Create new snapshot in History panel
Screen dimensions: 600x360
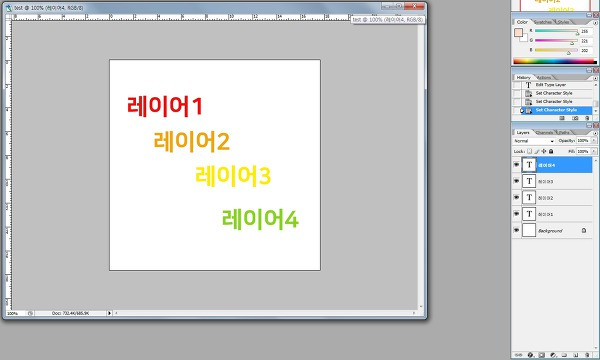point(575,118)
